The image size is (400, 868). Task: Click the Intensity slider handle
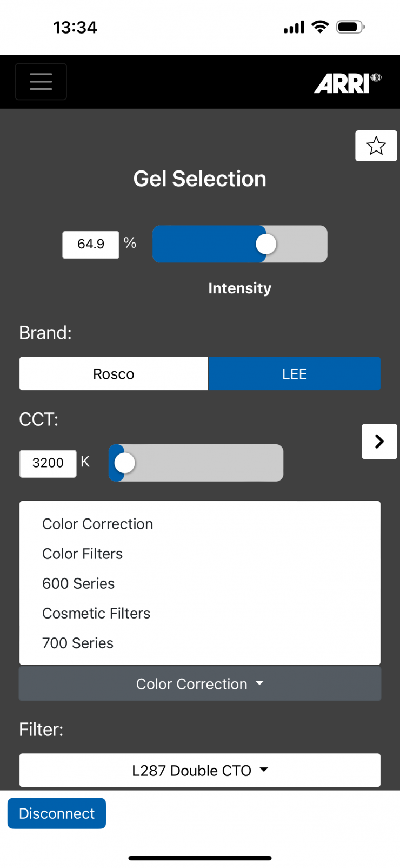266,244
